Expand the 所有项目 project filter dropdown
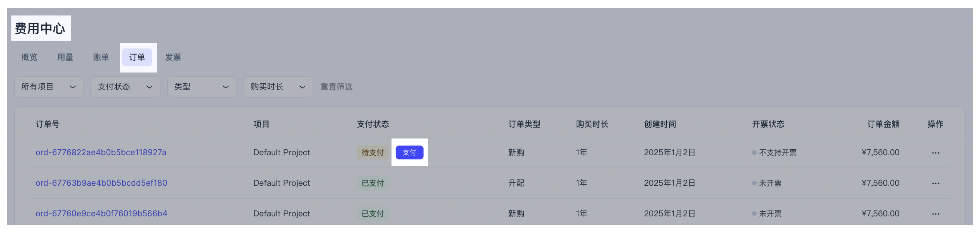 pos(49,87)
